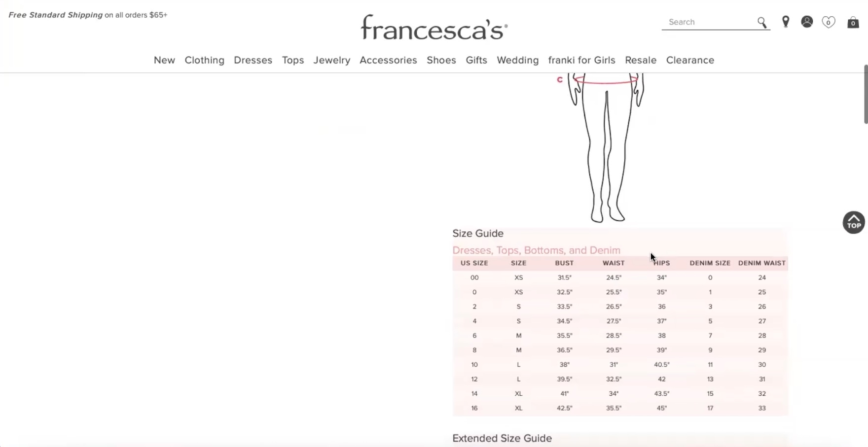The width and height of the screenshot is (868, 447).
Task: Select Tops in the navigation bar
Action: (x=293, y=60)
